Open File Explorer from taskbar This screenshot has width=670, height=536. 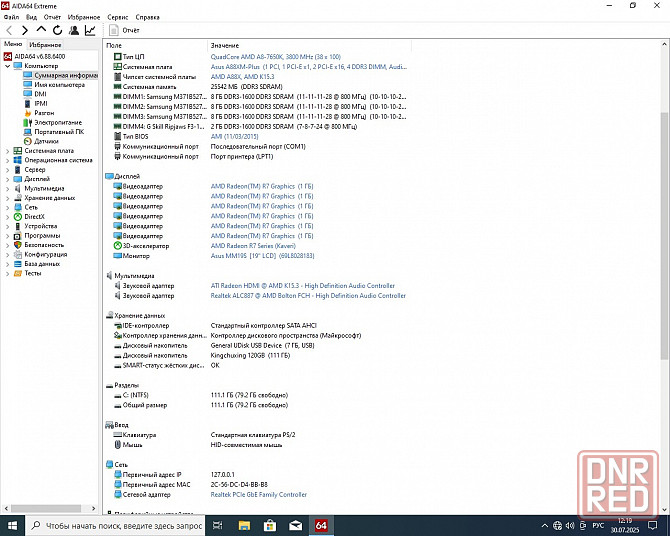(244, 526)
